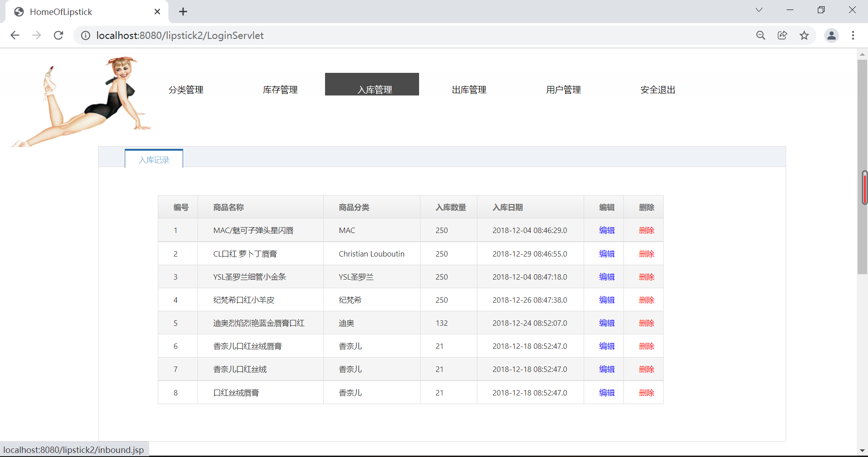Switch to the 入库记录 tab

coord(154,159)
